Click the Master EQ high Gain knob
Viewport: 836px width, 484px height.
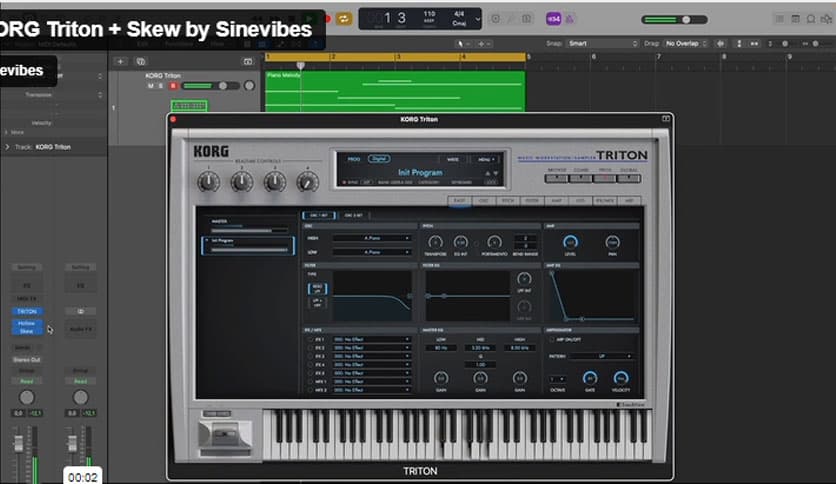tap(520, 378)
